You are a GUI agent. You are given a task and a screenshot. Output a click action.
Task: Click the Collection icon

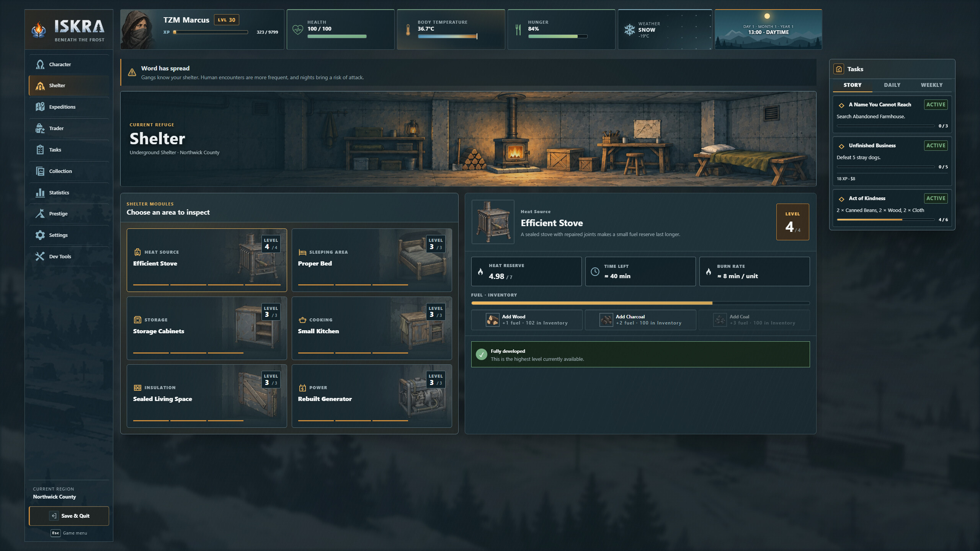(x=40, y=171)
